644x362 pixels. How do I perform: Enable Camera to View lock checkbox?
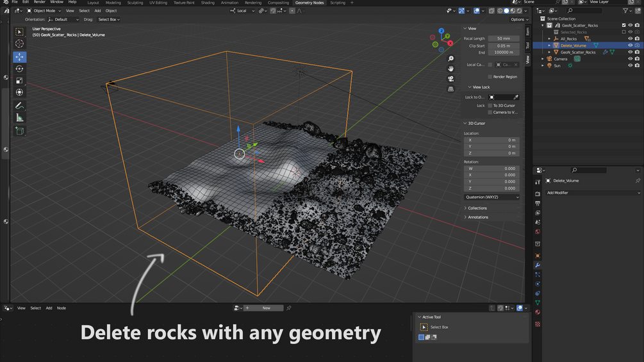pyautogui.click(x=490, y=112)
